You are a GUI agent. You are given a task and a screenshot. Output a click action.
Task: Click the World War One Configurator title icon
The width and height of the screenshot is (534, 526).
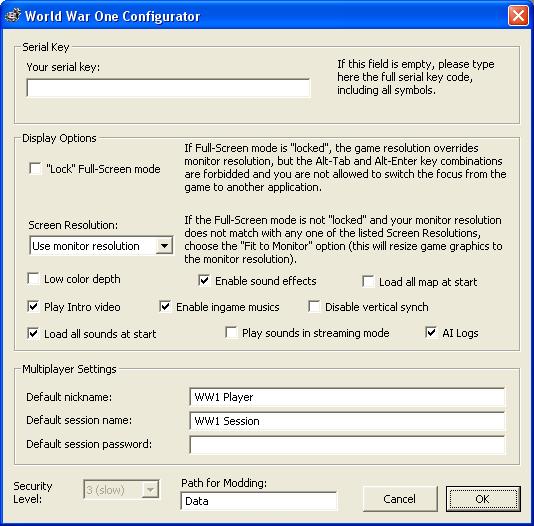(x=13, y=16)
